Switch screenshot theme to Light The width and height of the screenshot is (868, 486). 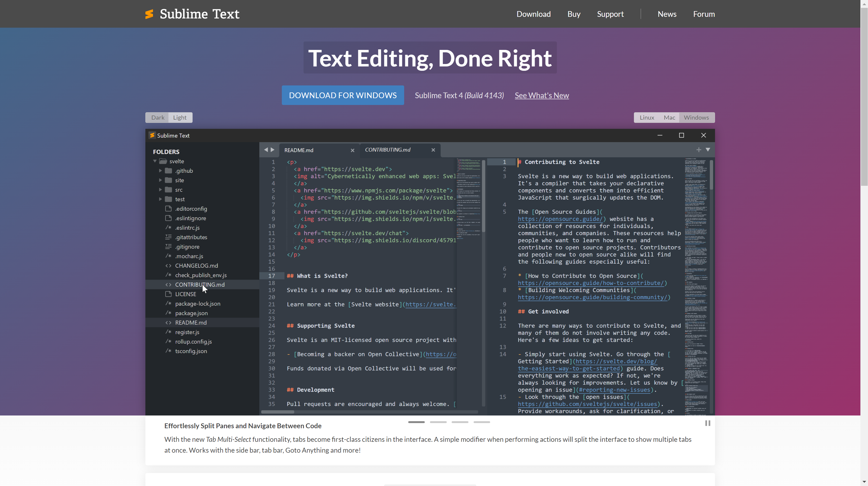pyautogui.click(x=180, y=117)
